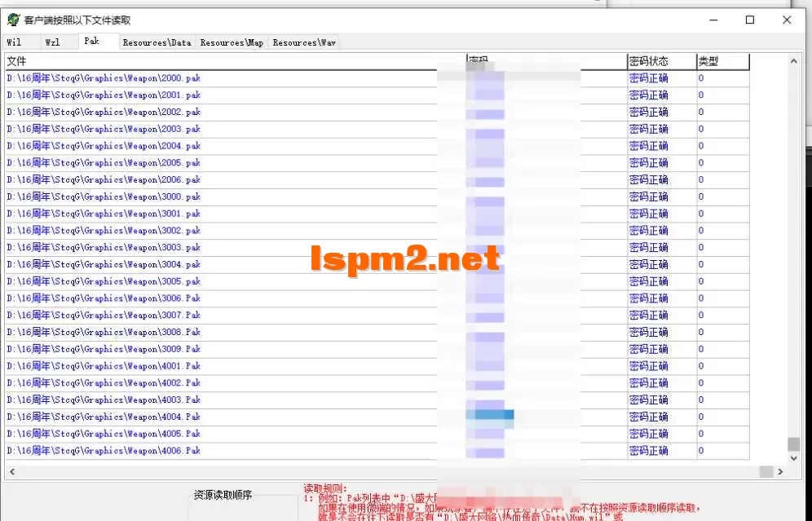Viewport: 812px width, 521px height.
Task: Select file row Weapon\3009.Pak
Action: pos(377,349)
